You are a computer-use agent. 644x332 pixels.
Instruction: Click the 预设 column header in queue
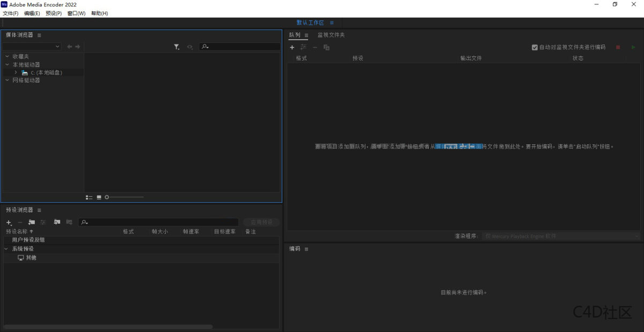(x=358, y=58)
